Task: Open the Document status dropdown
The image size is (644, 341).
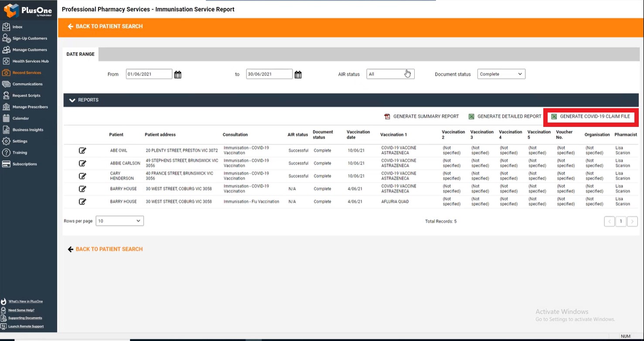Action: point(501,74)
